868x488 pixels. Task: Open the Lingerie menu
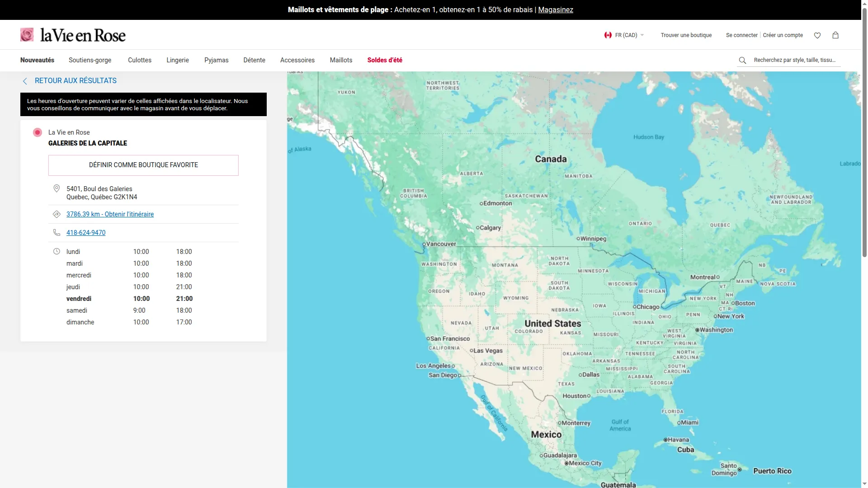[178, 60]
